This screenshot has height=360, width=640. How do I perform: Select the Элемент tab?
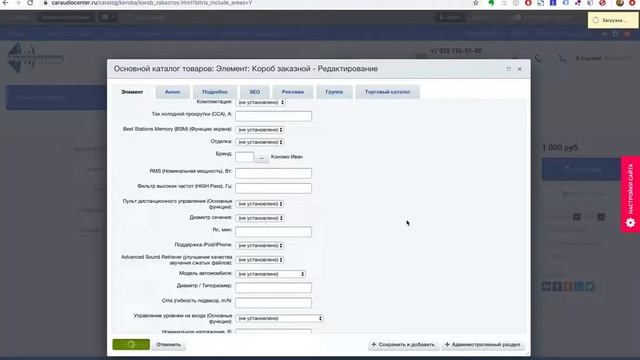[x=132, y=92]
